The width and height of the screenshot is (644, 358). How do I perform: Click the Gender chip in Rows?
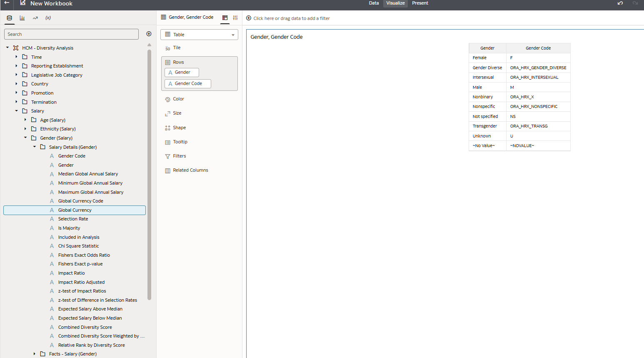click(182, 73)
